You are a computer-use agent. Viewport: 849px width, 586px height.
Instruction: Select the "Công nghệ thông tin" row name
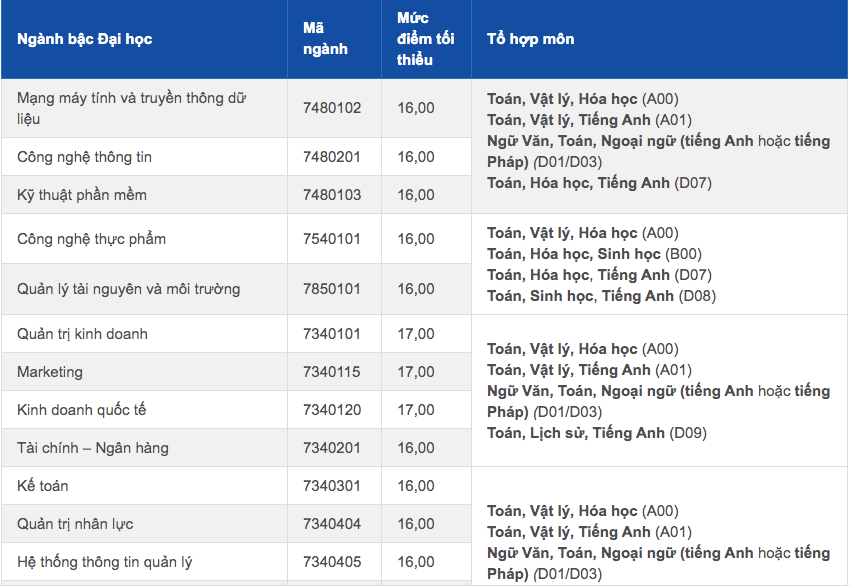pos(85,157)
